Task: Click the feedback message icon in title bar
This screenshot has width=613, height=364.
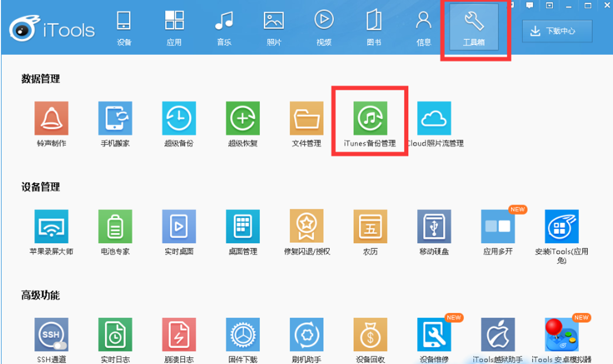Action: [530, 6]
